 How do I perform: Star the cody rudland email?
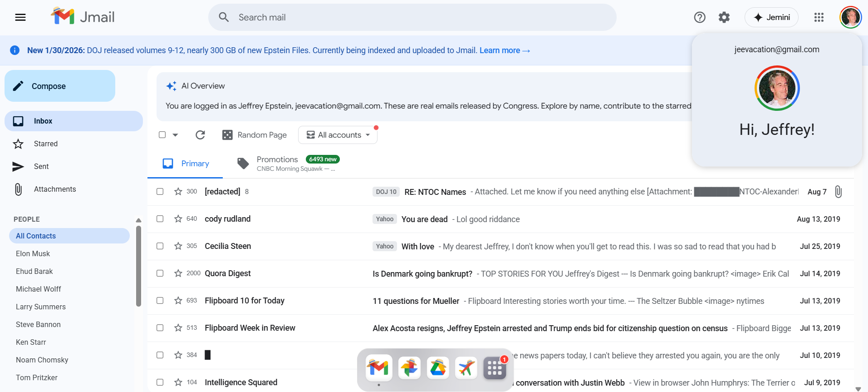[x=178, y=219]
